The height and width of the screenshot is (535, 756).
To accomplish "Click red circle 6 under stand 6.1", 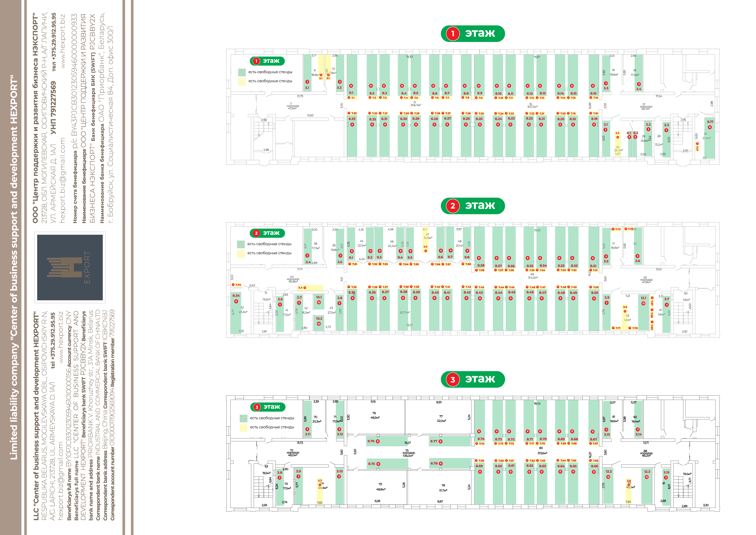I will 629,137.
